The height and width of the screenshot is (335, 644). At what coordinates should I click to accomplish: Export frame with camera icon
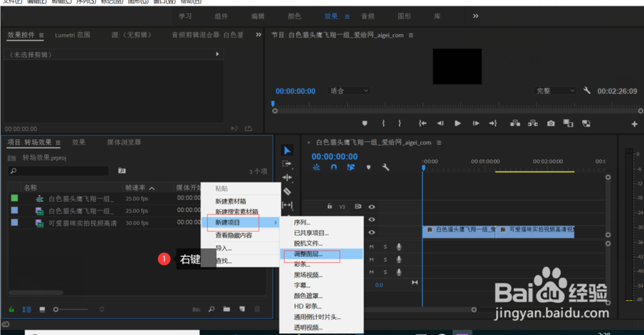tap(551, 123)
